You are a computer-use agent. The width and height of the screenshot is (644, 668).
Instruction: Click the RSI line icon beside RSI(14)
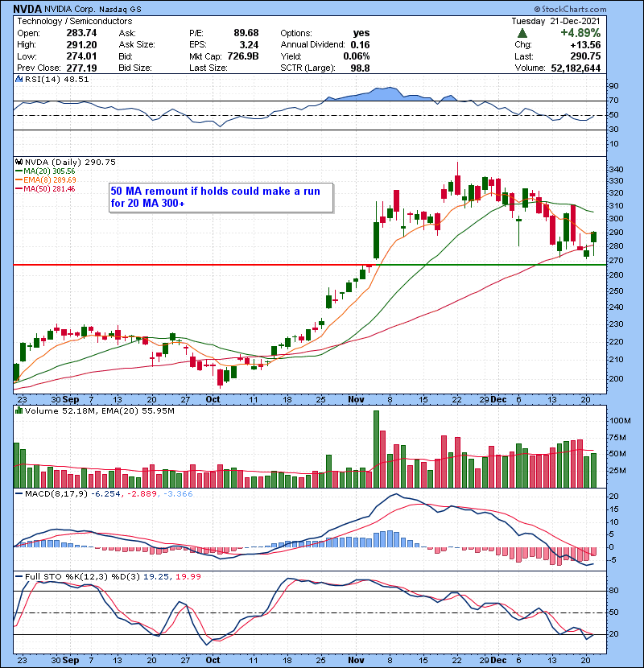pyautogui.click(x=19, y=79)
